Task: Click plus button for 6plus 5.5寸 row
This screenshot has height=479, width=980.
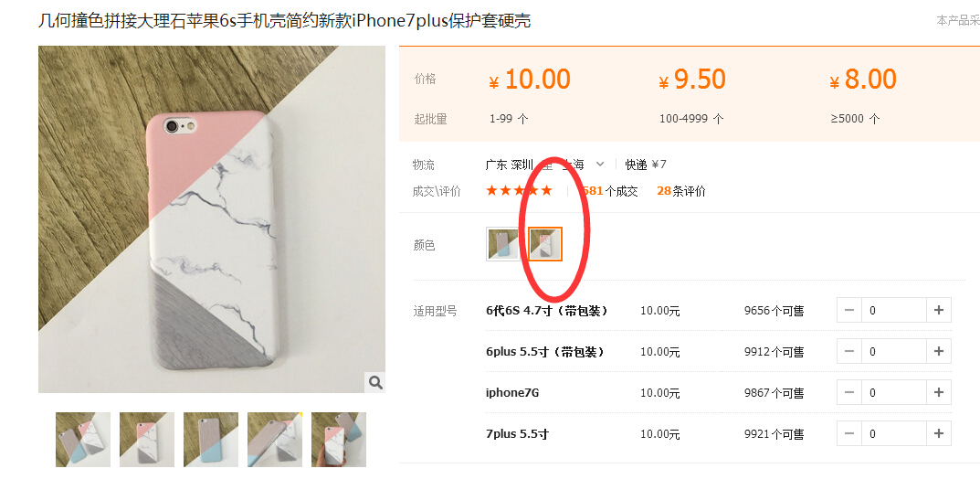Action: pos(938,351)
